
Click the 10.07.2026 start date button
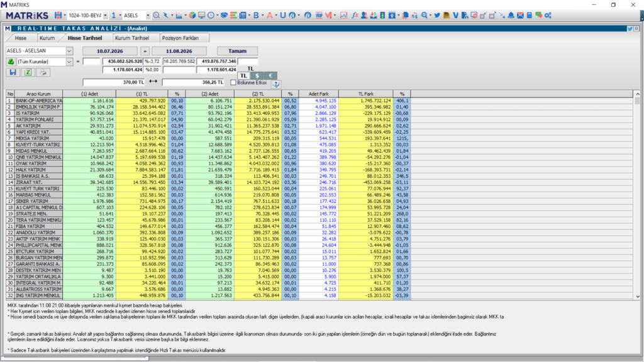point(109,51)
